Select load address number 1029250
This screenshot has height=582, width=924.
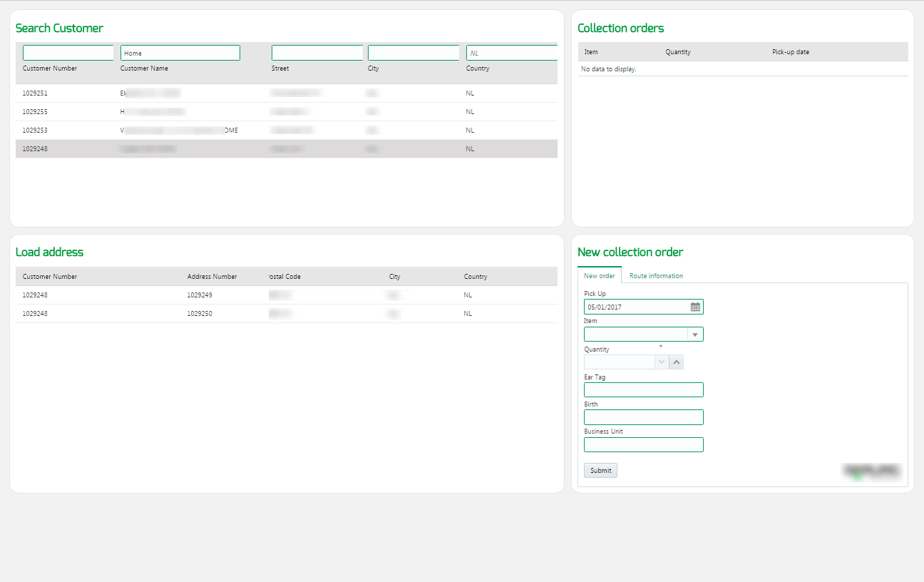click(x=200, y=314)
